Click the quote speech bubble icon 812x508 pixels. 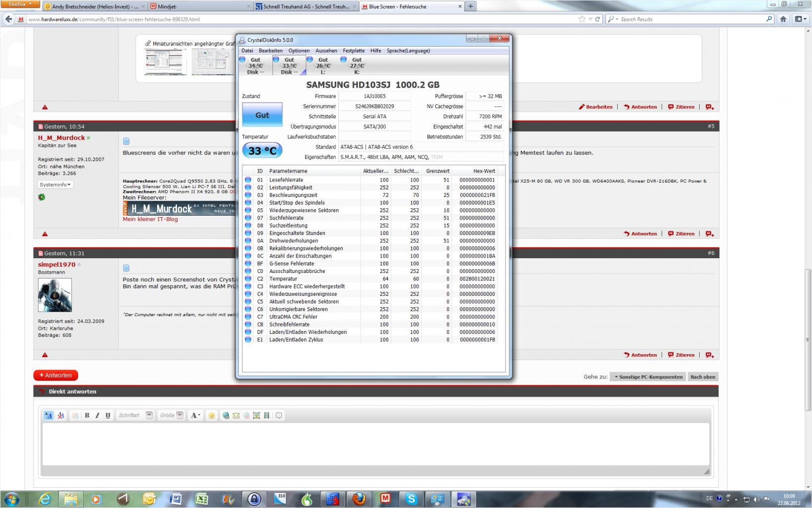coord(279,416)
